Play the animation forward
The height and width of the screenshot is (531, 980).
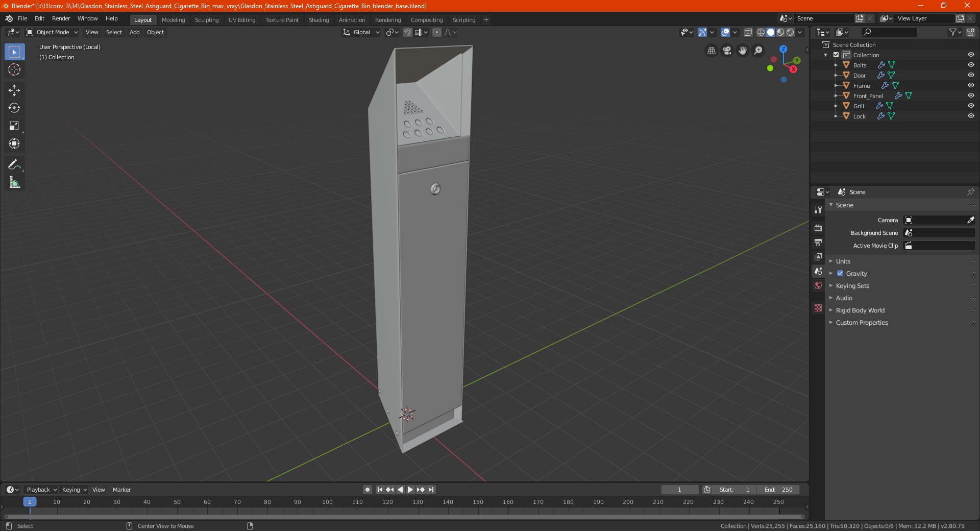coord(410,490)
